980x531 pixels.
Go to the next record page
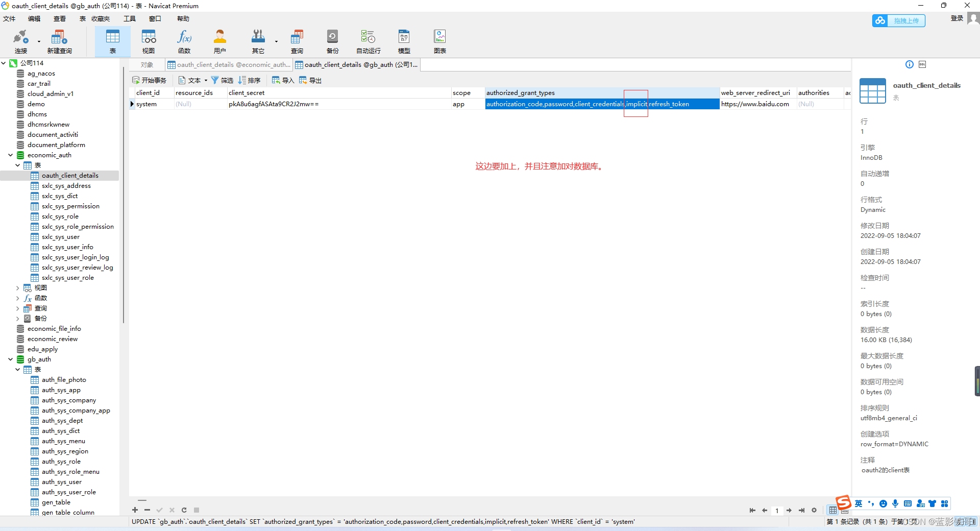click(789, 510)
